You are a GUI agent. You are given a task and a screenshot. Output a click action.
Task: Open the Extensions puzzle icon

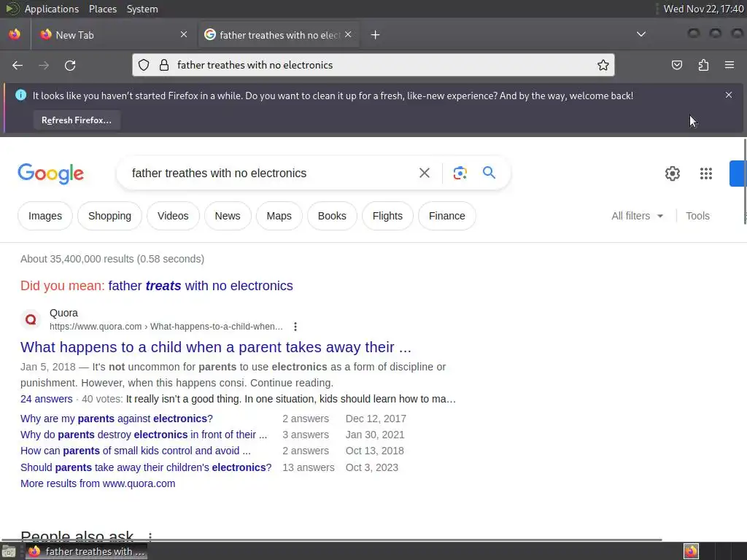[703, 65]
